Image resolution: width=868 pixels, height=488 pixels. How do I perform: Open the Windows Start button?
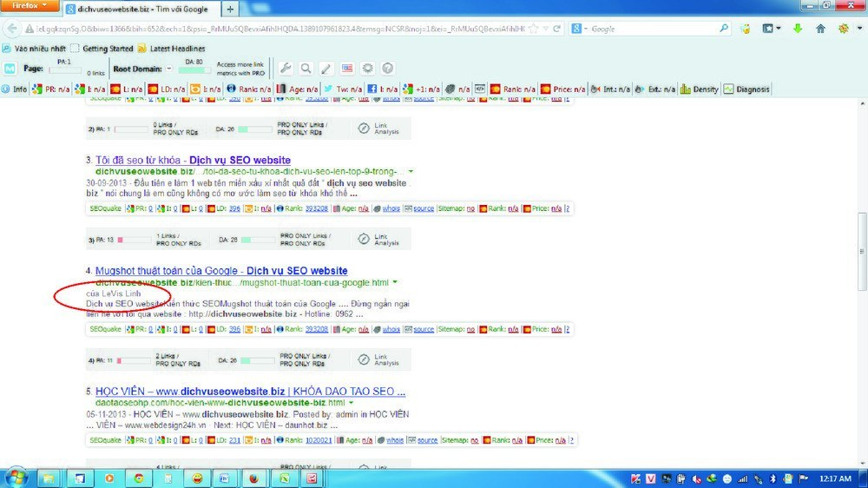(x=15, y=478)
